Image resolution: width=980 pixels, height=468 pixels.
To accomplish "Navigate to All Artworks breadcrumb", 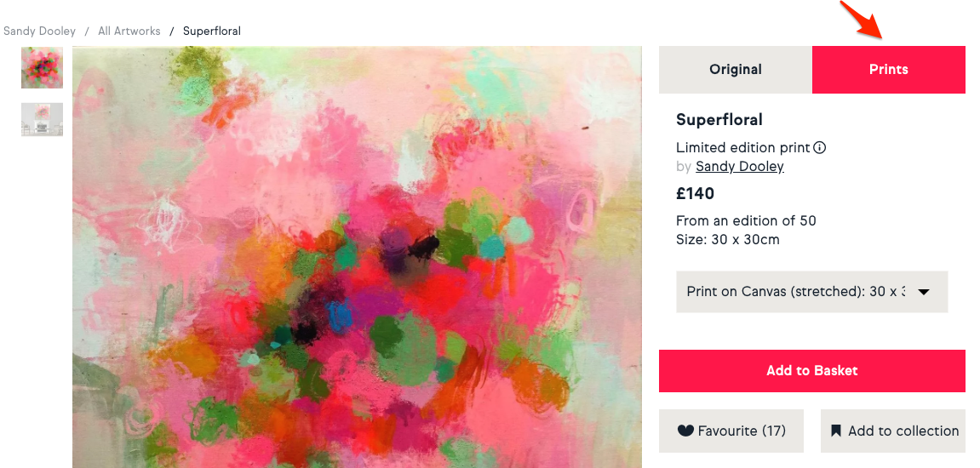I will click(x=129, y=31).
